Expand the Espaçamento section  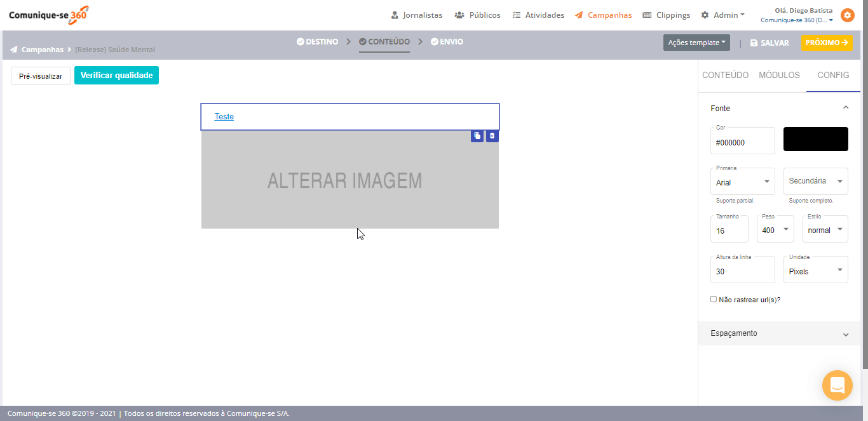[779, 333]
